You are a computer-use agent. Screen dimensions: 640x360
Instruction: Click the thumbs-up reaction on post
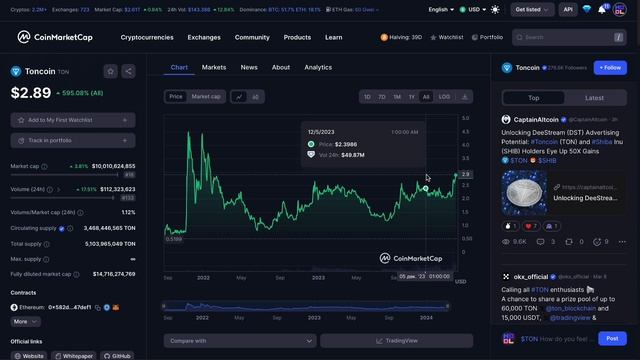[510, 226]
